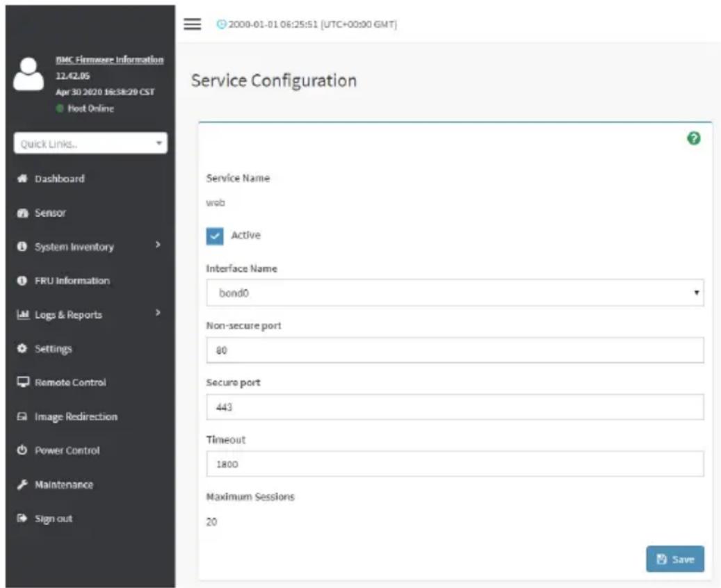Open the Interface Name bond0 dropdown
Screen dimensions: 721x588
click(455, 293)
